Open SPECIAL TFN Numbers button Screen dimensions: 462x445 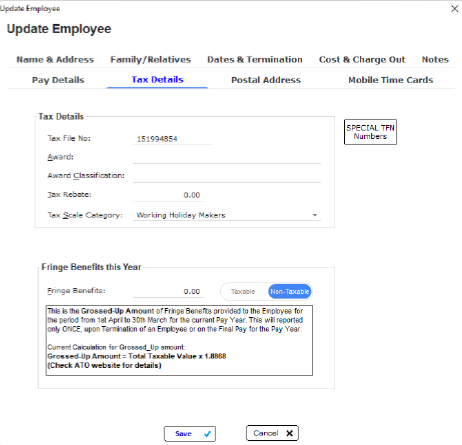370,132
